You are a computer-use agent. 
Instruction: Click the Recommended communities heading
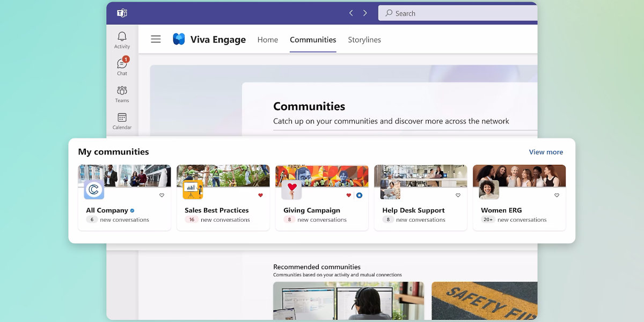(x=317, y=267)
